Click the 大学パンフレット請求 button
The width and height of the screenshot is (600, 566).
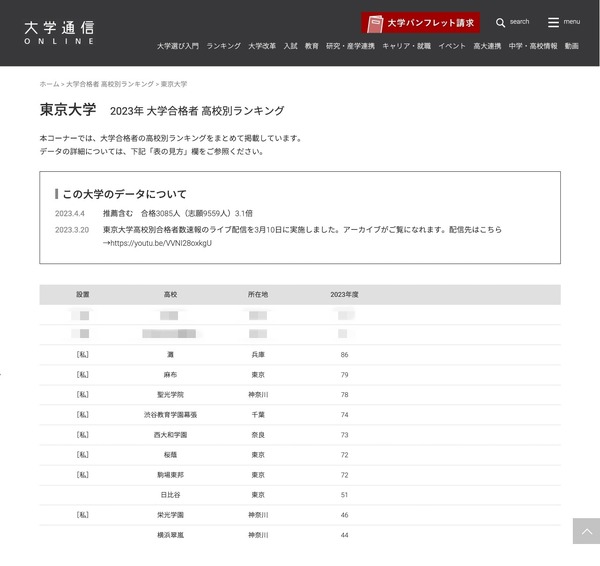click(x=420, y=23)
